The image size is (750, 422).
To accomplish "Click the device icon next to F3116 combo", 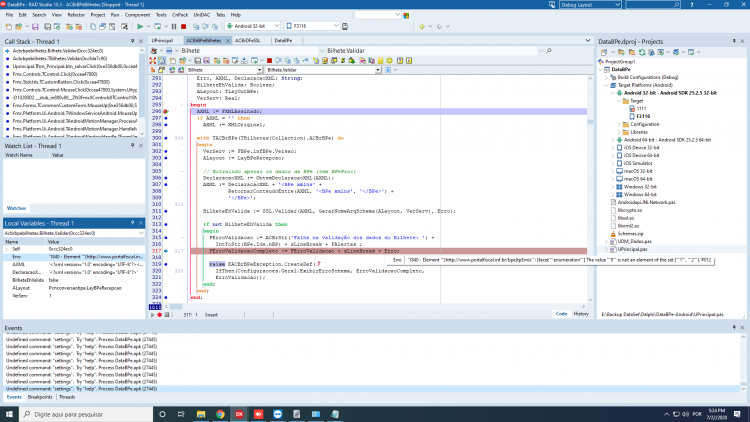I will click(x=345, y=26).
